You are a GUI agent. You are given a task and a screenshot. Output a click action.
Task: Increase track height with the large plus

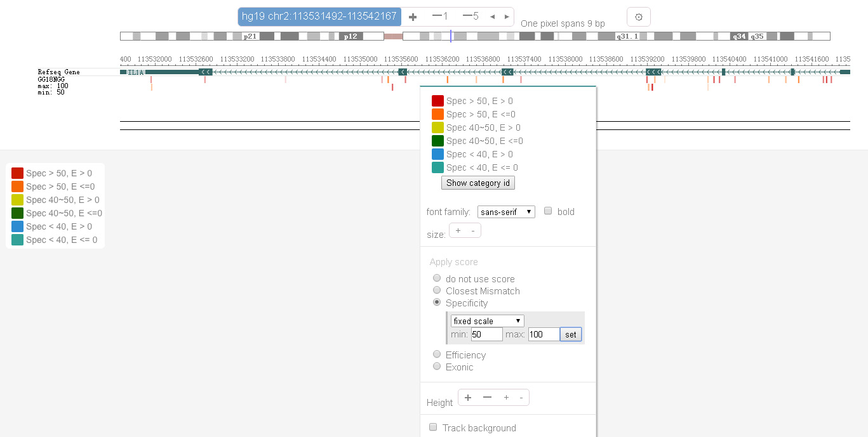[468, 398]
